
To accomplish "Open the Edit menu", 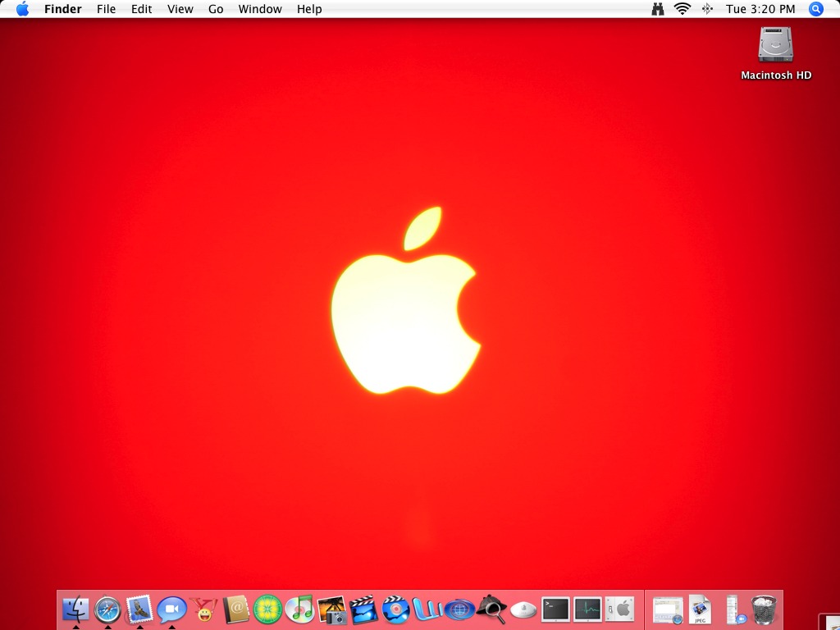I will click(141, 9).
